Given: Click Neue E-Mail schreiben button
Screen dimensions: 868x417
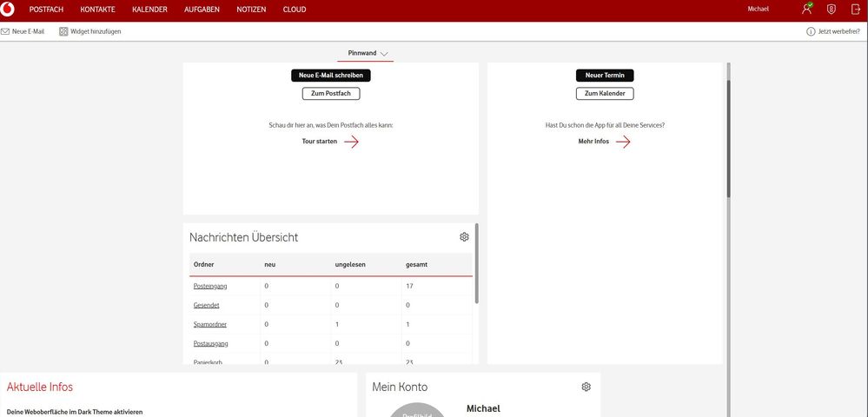Looking at the screenshot, I should [x=331, y=76].
